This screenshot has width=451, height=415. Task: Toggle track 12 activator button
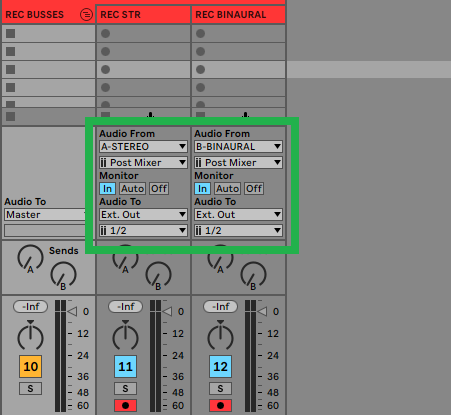(x=220, y=366)
